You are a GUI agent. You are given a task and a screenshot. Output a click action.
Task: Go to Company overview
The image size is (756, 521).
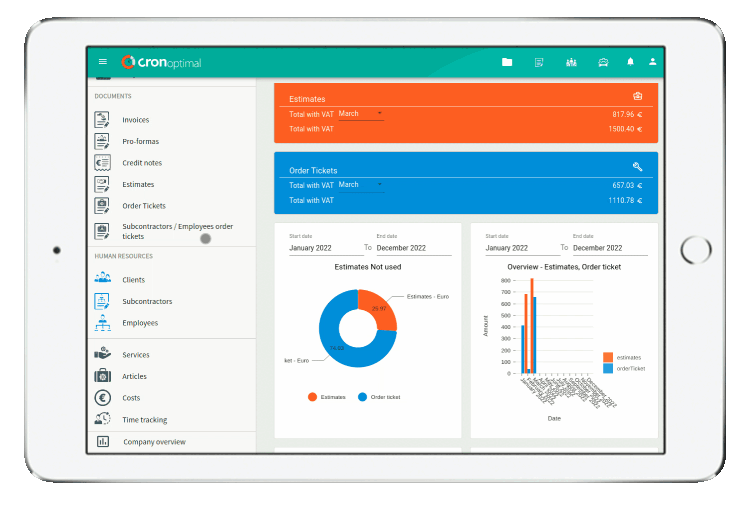[x=154, y=442]
